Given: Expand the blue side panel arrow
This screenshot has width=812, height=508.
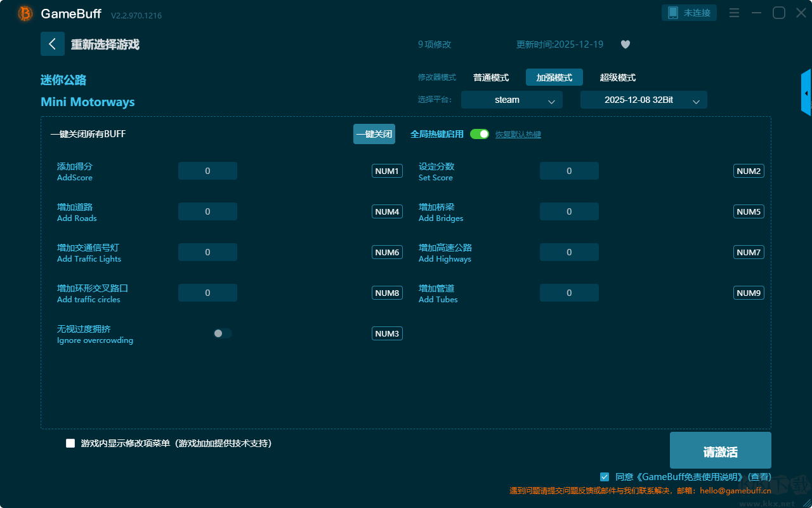Looking at the screenshot, I should (x=806, y=93).
